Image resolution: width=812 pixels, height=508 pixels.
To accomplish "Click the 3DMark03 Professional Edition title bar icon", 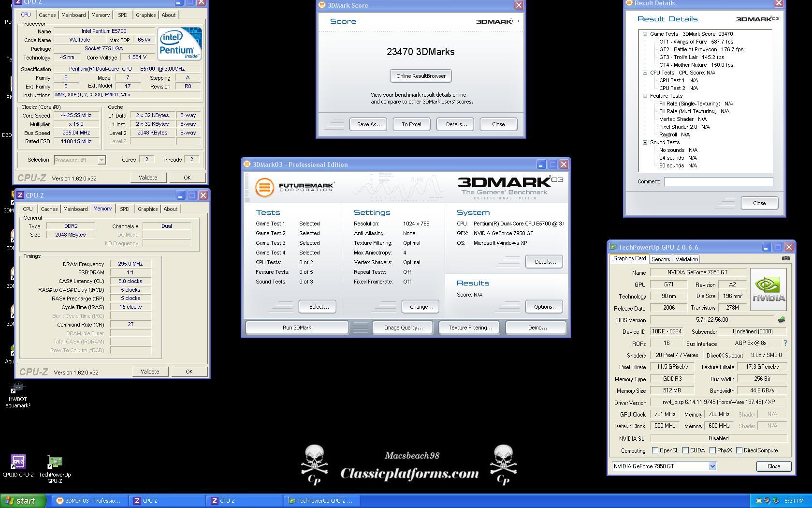I will point(247,164).
